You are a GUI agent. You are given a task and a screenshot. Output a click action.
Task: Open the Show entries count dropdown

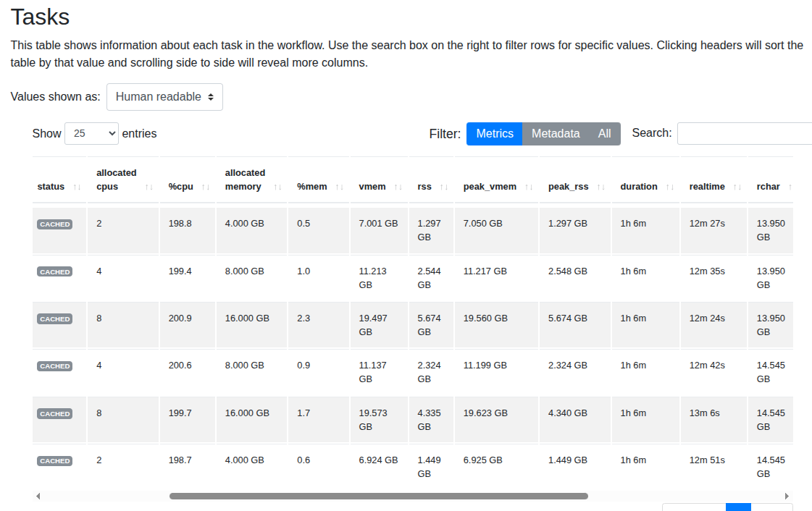click(91, 134)
